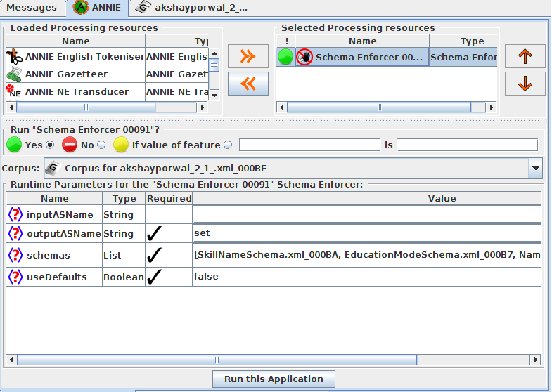
Task: Click the useDefaults parameter name
Action: coord(57,277)
